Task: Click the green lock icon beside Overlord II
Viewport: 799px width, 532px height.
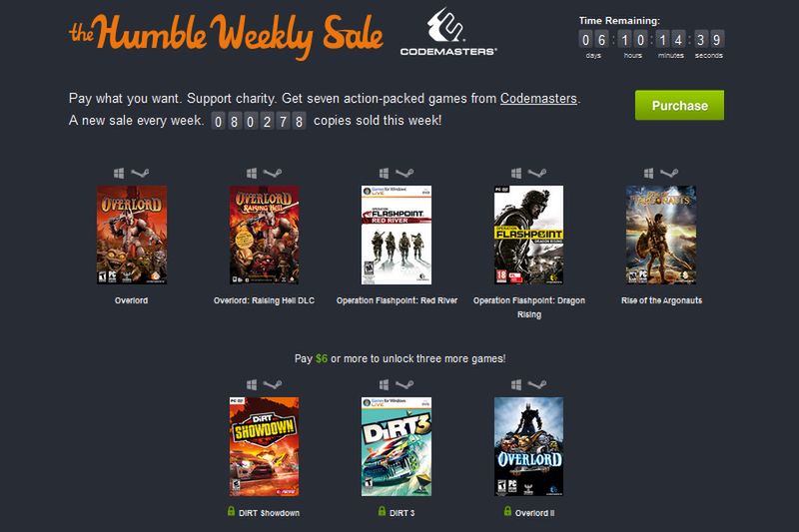Action: point(507,511)
